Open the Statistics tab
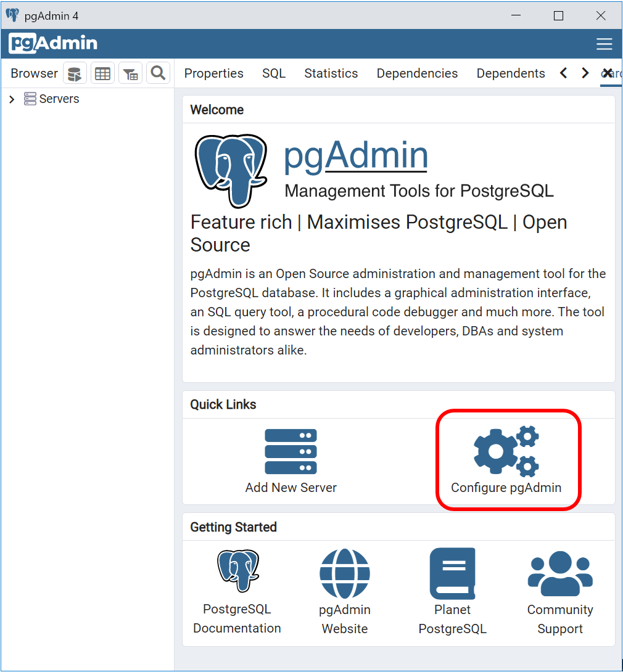This screenshot has height=672, width=623. coord(331,73)
